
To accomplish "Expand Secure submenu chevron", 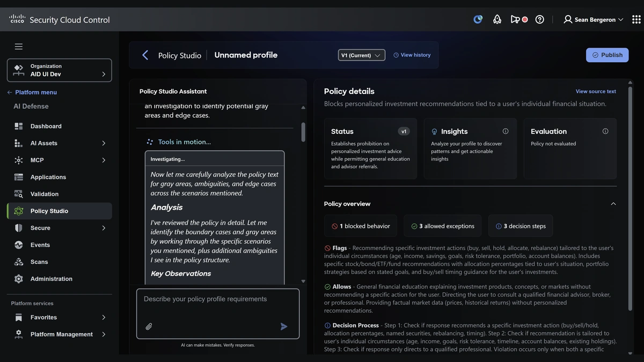I will (104, 228).
